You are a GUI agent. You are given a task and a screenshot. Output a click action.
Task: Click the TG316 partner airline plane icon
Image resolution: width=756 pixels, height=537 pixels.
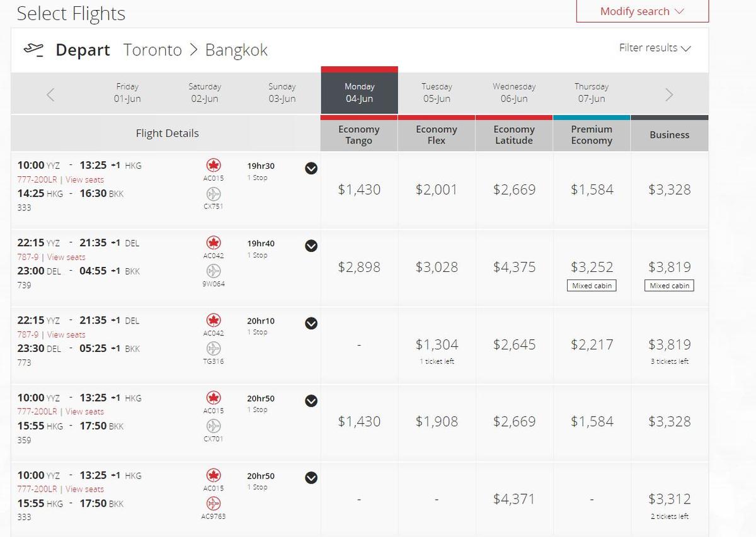214,348
